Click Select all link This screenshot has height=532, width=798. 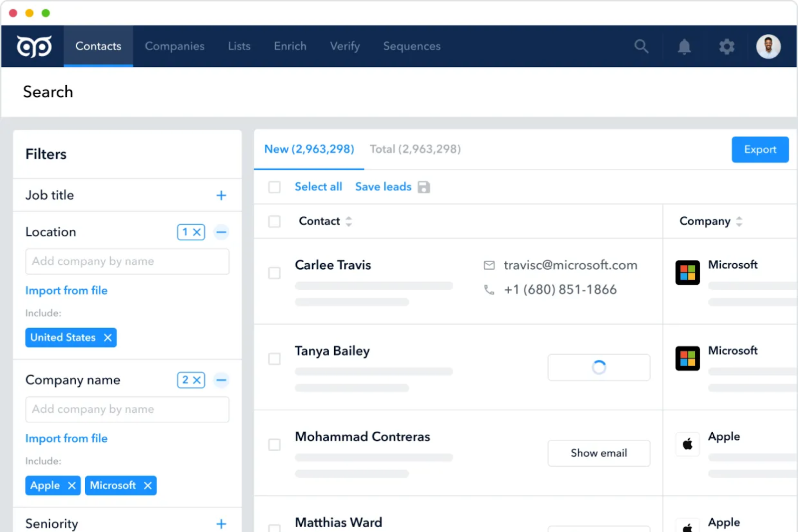[318, 187]
